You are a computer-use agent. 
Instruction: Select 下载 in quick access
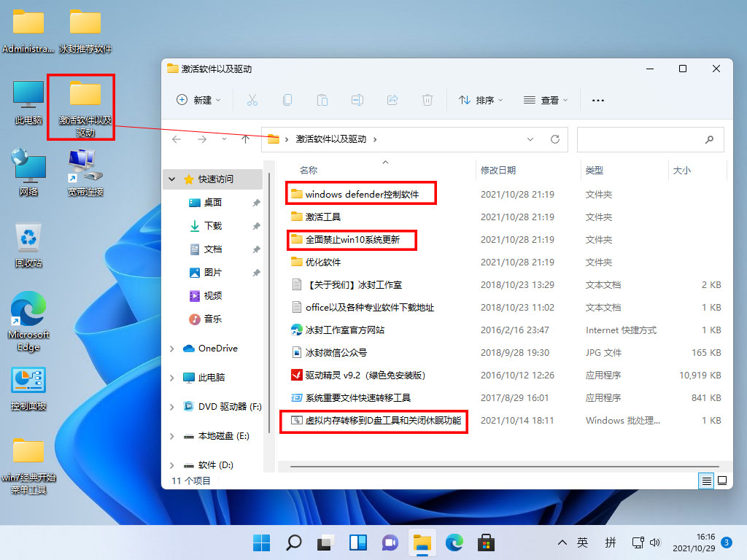213,226
